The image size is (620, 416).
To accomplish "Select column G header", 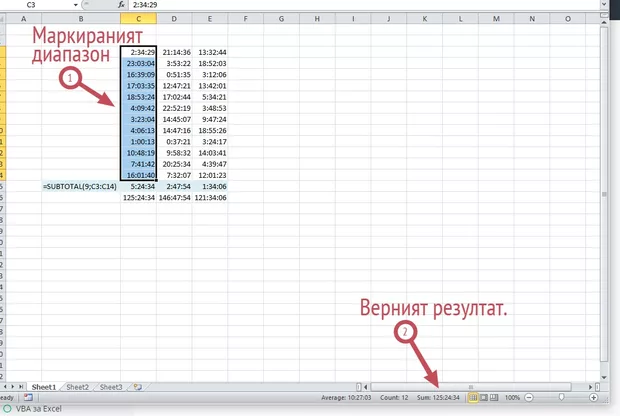I will [x=281, y=19].
